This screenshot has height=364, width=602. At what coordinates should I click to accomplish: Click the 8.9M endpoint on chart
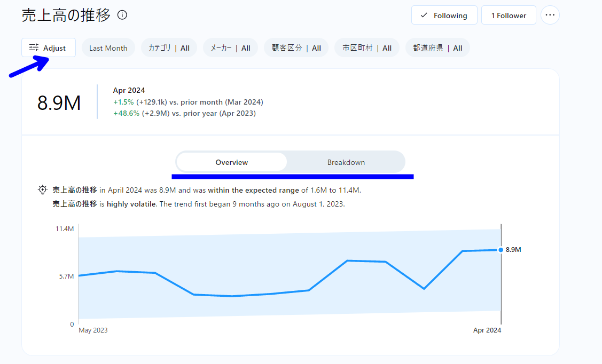tap(501, 250)
